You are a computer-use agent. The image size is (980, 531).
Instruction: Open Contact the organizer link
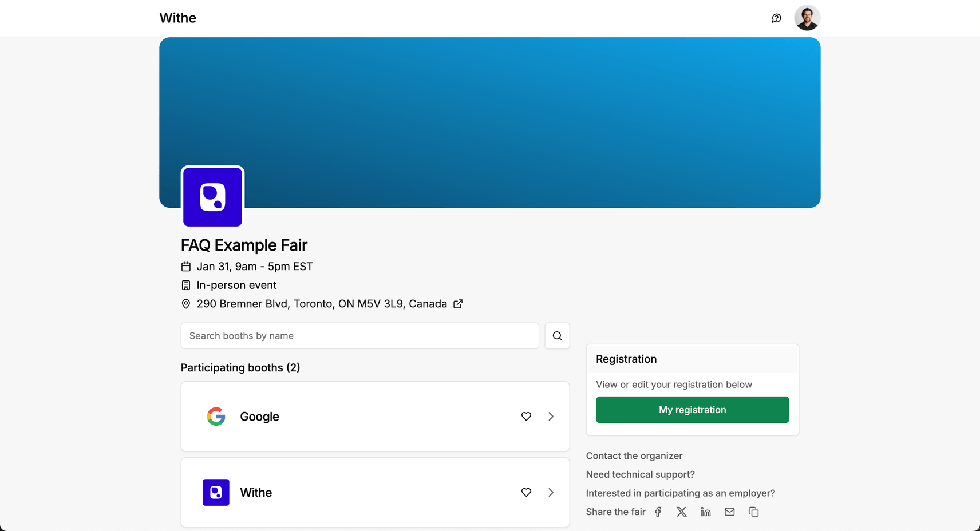[634, 456]
